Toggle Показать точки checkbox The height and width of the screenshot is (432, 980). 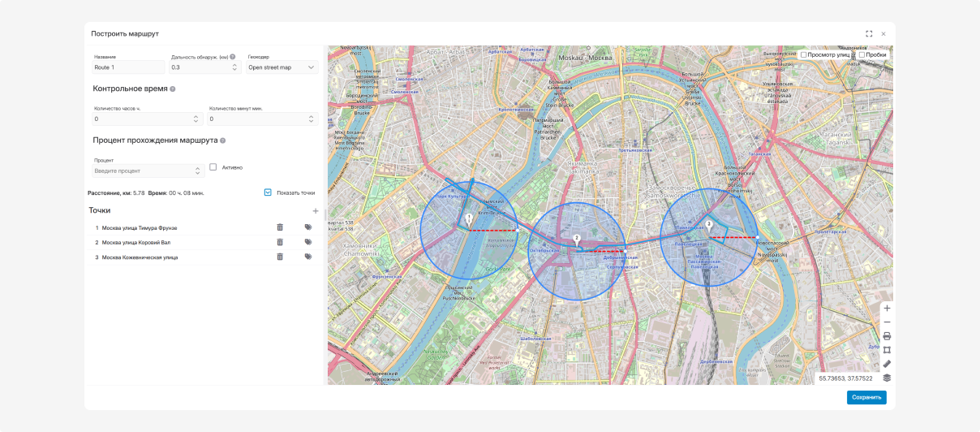268,192
